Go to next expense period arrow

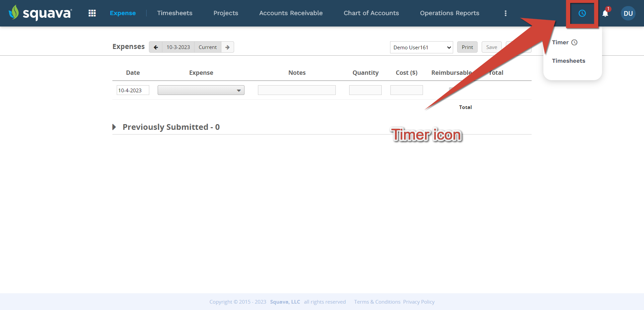[x=227, y=47]
